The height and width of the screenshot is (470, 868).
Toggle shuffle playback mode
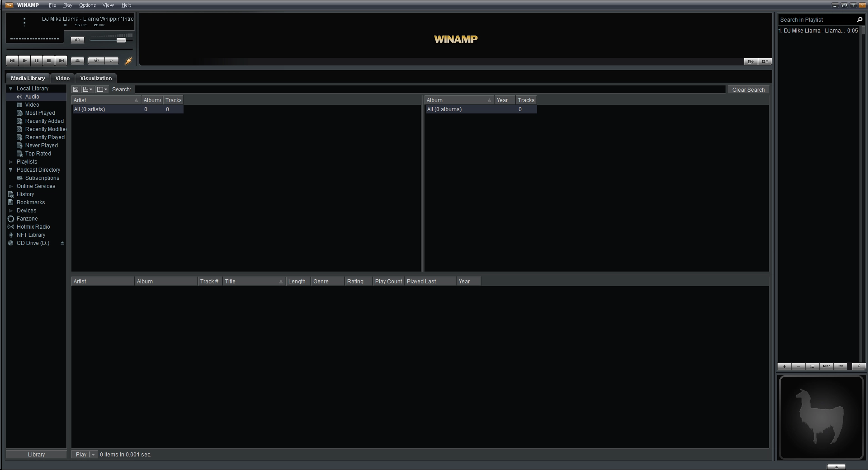click(96, 61)
